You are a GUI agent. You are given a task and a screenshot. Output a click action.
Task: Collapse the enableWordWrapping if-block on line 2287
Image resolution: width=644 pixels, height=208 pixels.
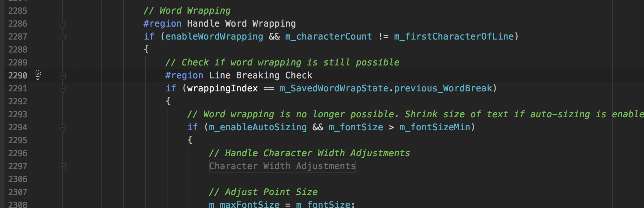pyautogui.click(x=63, y=37)
